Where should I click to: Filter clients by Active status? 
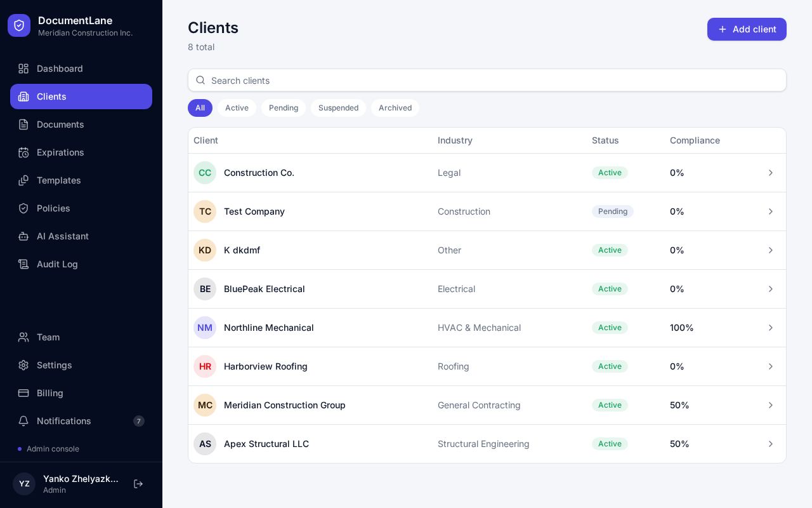click(237, 108)
